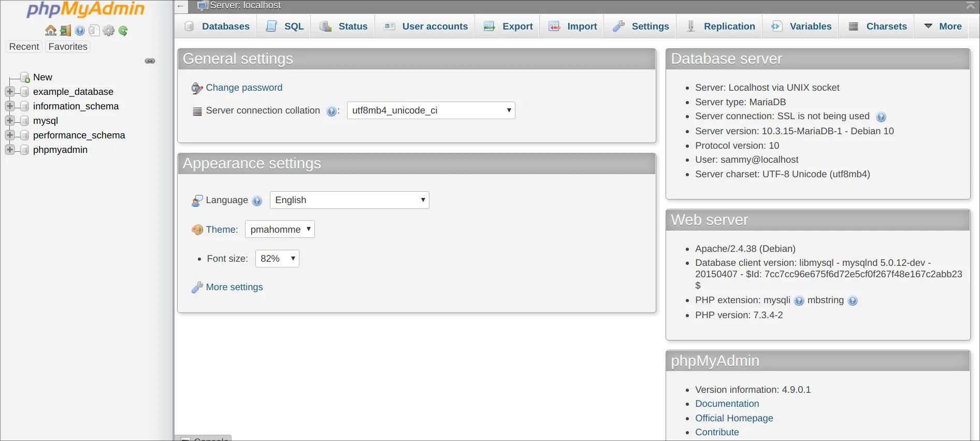Click the Theme: label link

[x=222, y=230]
